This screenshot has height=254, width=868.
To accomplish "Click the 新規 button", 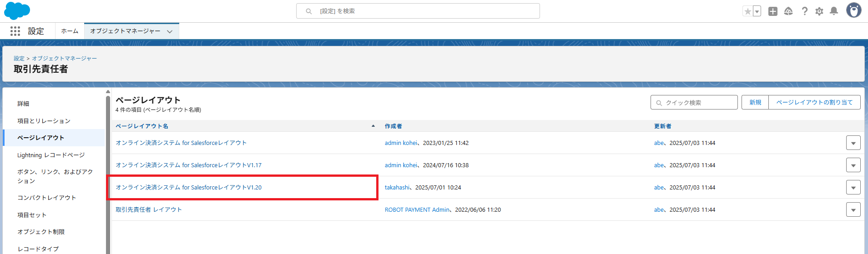I will (755, 102).
